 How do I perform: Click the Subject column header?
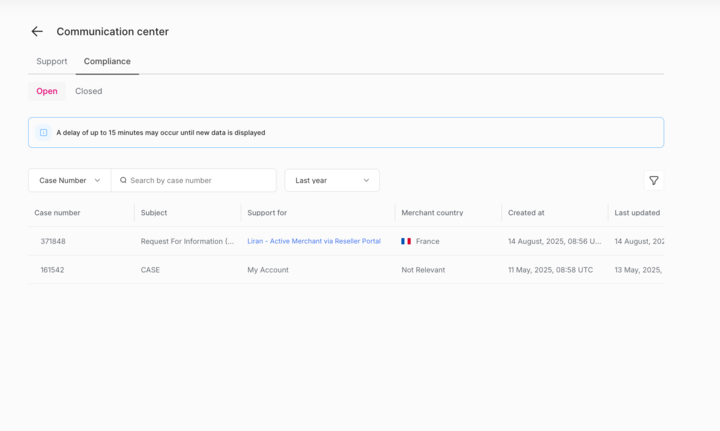(x=154, y=213)
